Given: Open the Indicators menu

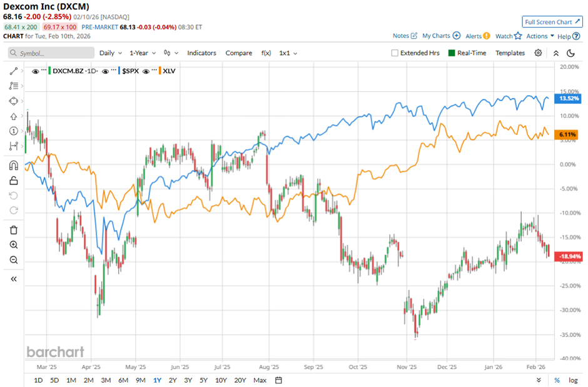Looking at the screenshot, I should coord(201,53).
